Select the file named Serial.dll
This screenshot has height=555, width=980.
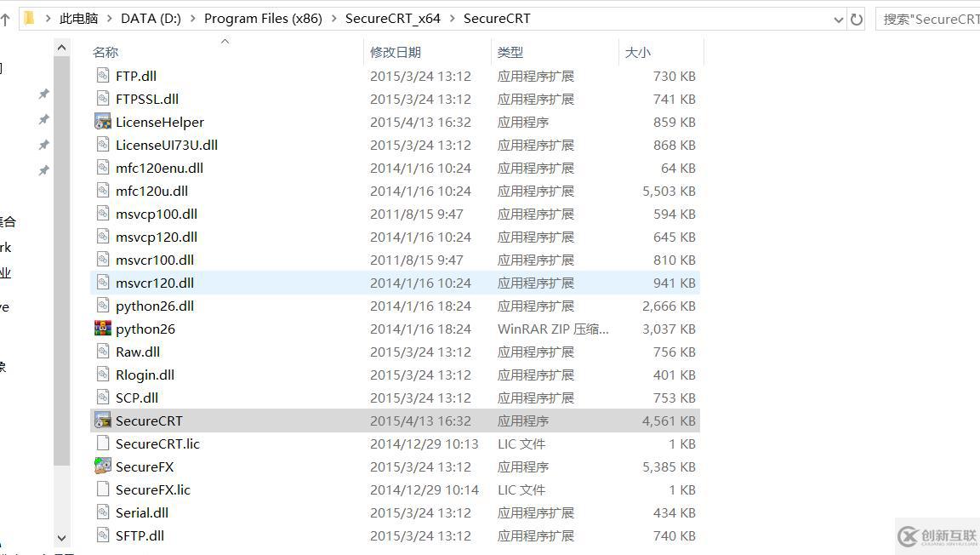[x=142, y=512]
